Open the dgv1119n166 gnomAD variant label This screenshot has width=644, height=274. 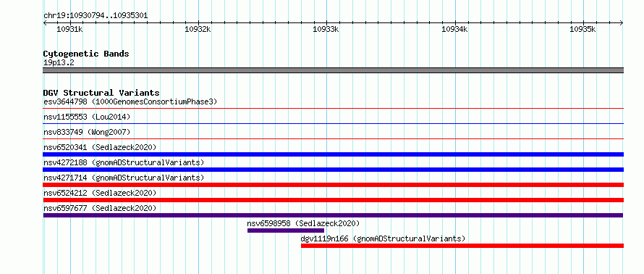point(383,238)
